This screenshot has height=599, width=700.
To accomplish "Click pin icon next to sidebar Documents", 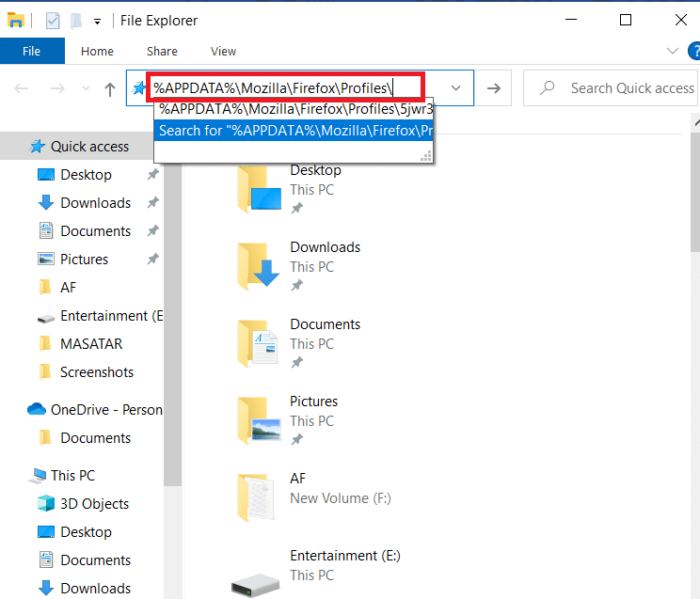I will [153, 230].
